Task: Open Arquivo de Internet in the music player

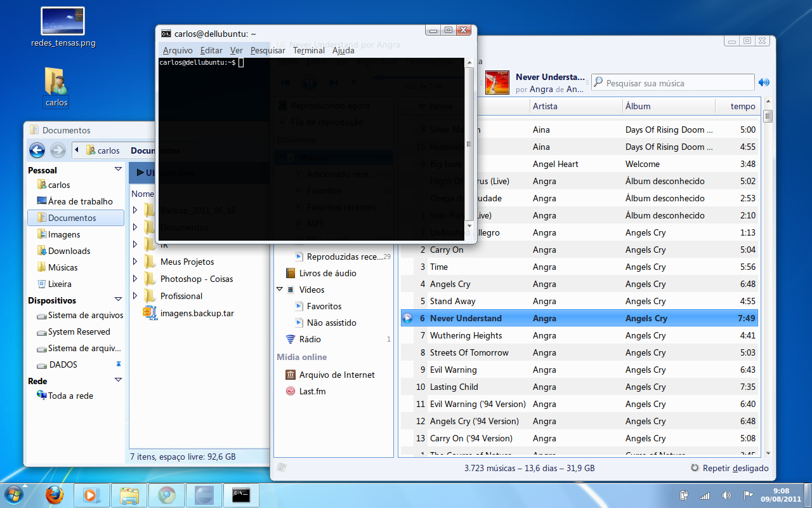Action: click(331, 375)
